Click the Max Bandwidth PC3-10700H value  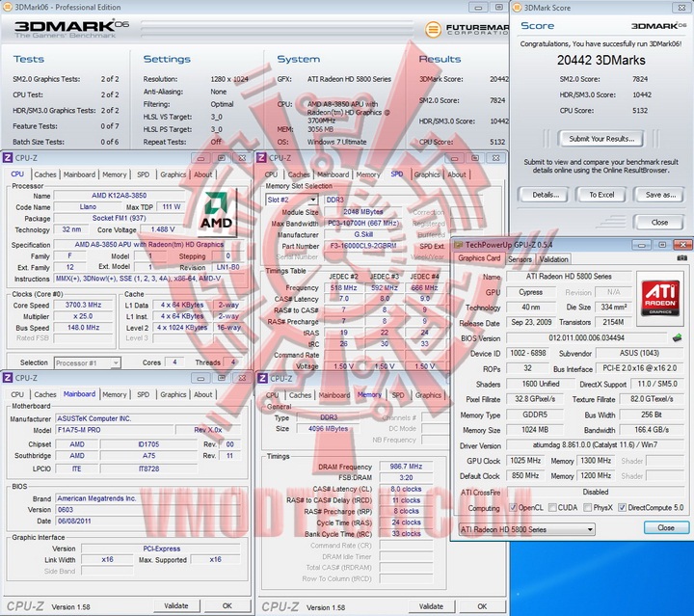tap(363, 224)
